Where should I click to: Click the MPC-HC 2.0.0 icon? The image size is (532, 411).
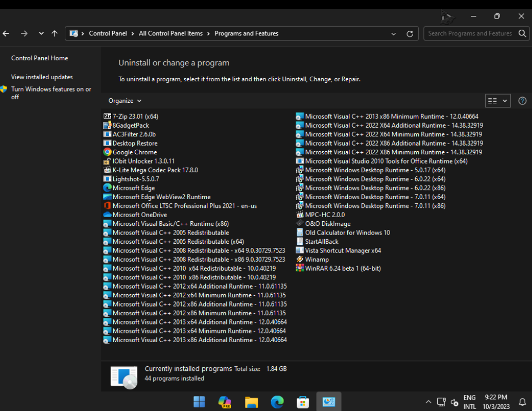(x=299, y=215)
